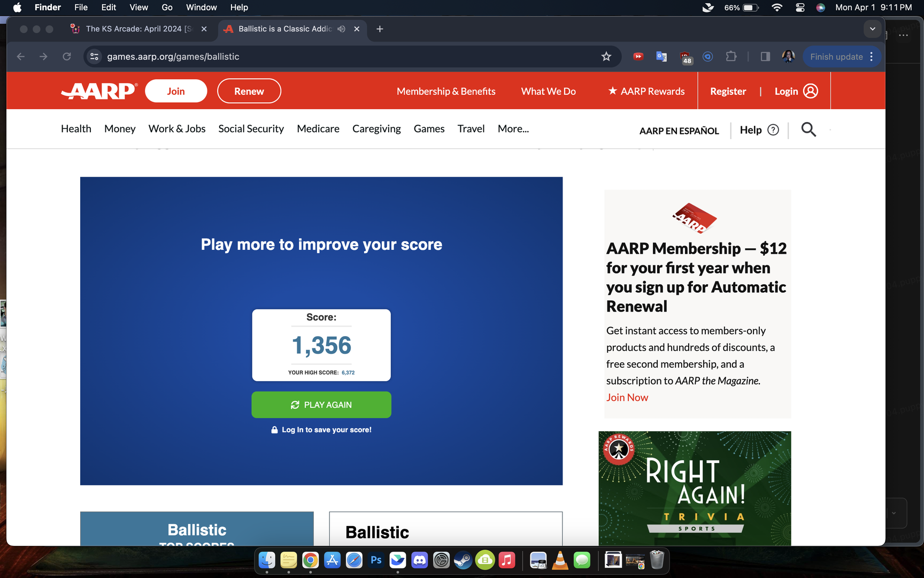The image size is (924, 578).
Task: Follow the Join Now membership link
Action: (x=627, y=398)
